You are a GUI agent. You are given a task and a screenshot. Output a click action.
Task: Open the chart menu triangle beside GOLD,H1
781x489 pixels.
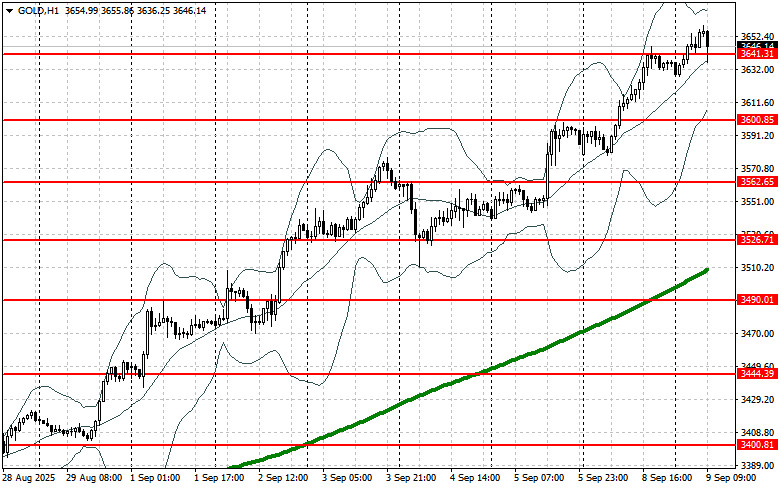(x=9, y=11)
